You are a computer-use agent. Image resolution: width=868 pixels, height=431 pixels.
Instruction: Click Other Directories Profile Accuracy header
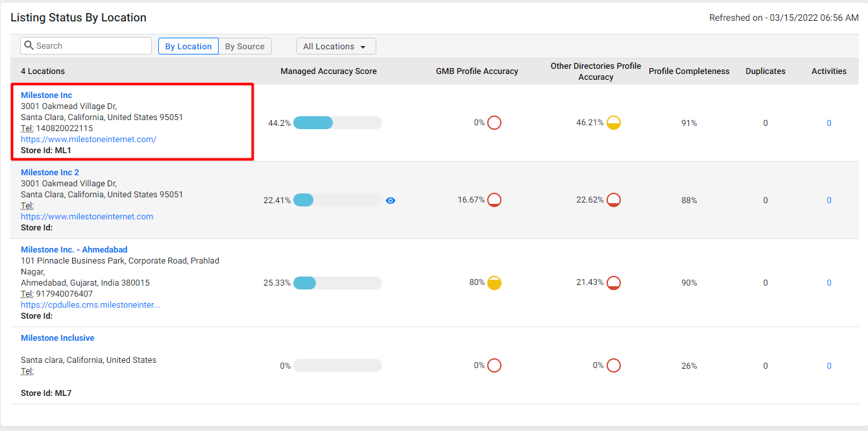tap(596, 71)
